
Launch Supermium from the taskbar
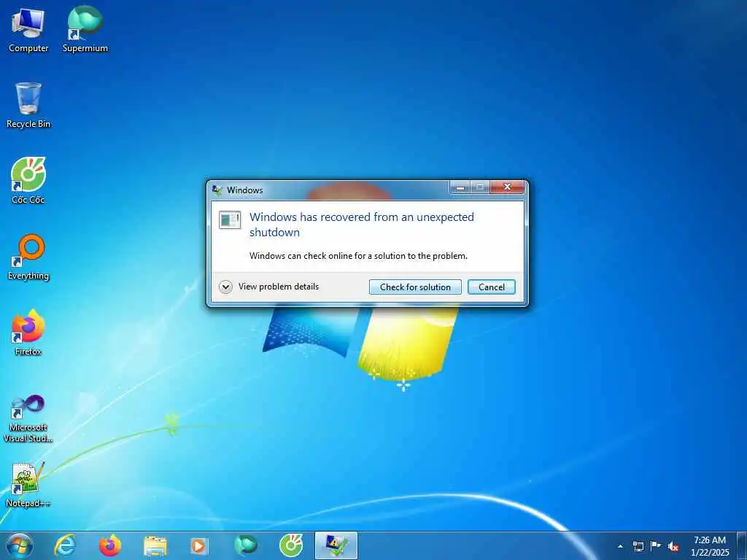pos(246,545)
